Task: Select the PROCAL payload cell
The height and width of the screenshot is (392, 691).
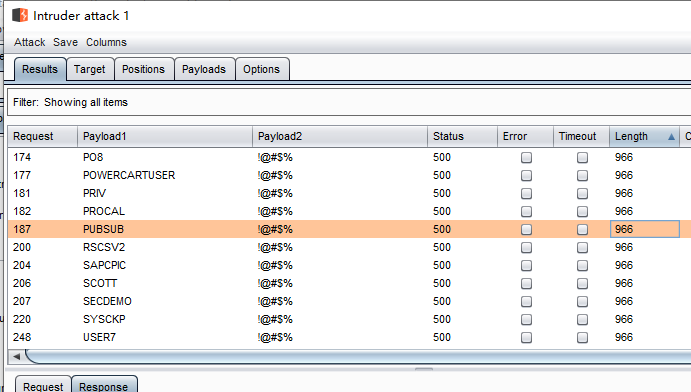Action: tap(104, 211)
